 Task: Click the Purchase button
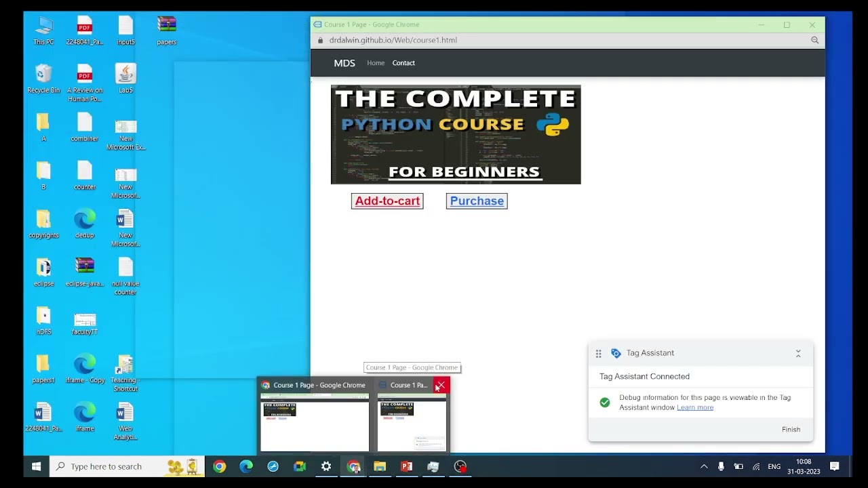click(x=477, y=201)
